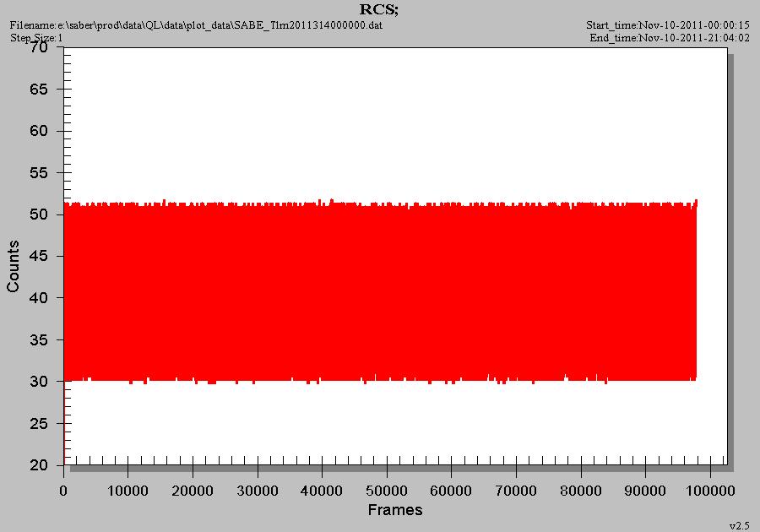Click y-axis tick value 35
This screenshot has height=532, width=760.
coord(39,339)
